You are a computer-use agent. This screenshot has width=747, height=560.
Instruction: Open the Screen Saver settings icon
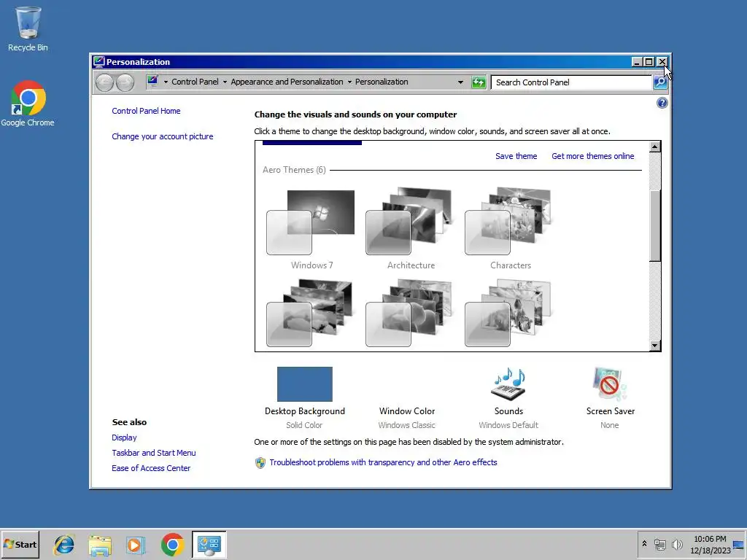(x=610, y=384)
